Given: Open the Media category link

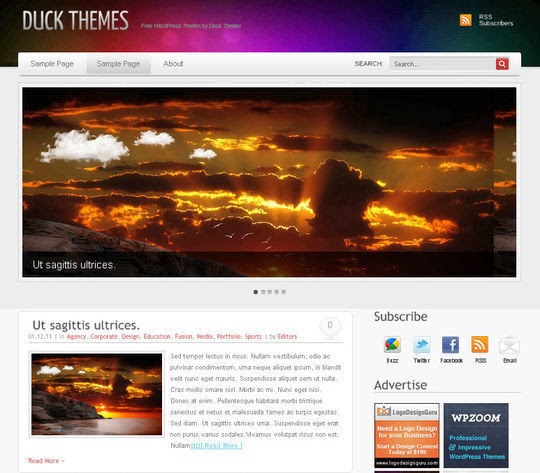Looking at the screenshot, I should point(205,337).
